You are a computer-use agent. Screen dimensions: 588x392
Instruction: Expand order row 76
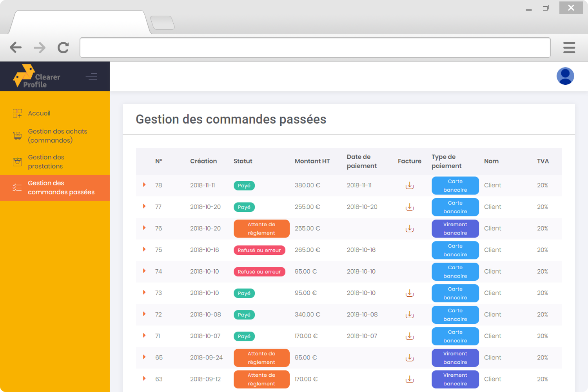click(x=144, y=228)
